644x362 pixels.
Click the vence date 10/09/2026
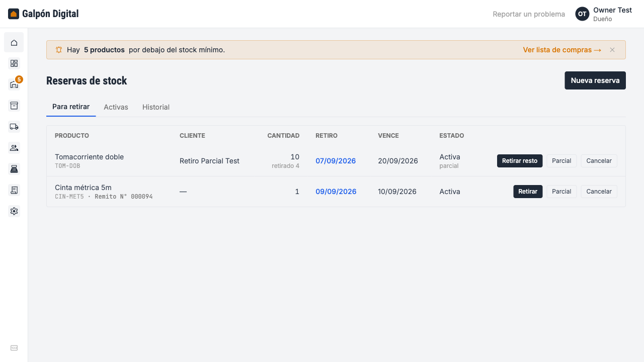point(397,192)
